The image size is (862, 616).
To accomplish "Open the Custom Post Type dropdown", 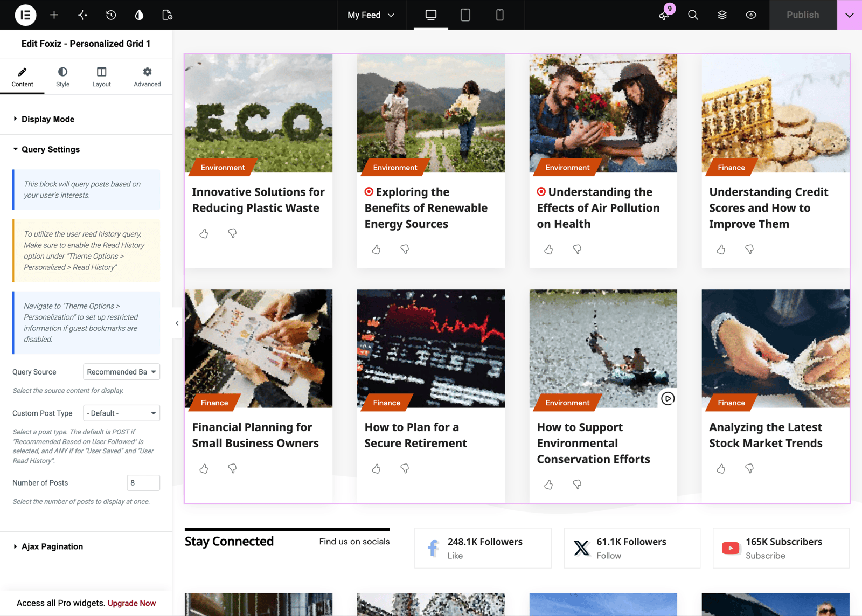I will pos(122,413).
